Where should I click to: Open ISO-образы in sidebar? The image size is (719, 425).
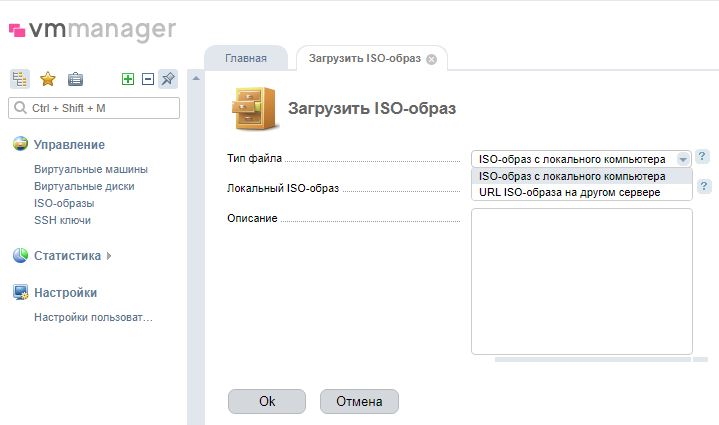pos(64,203)
